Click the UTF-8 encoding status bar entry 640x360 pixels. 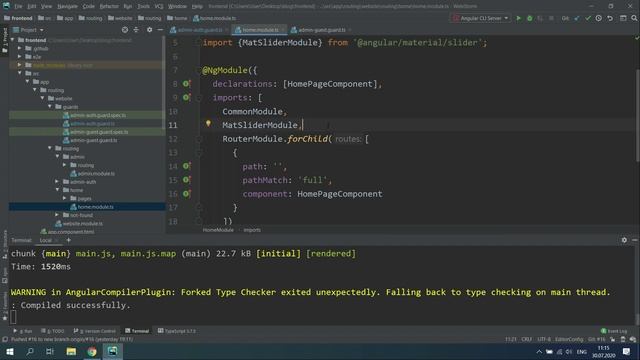coord(544,339)
